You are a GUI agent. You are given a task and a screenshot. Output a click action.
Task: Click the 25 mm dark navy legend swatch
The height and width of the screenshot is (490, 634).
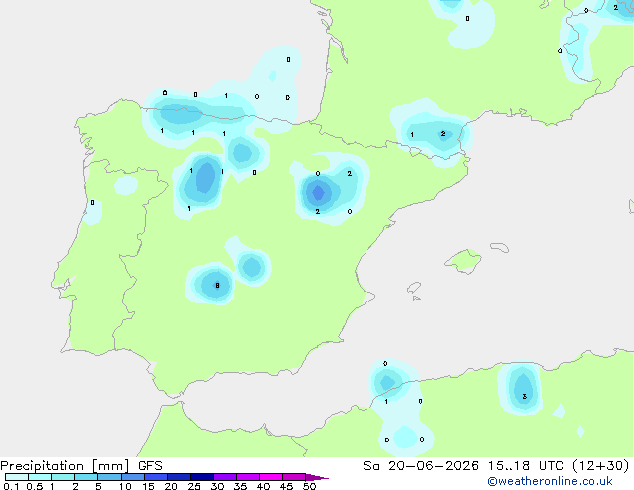tap(202, 477)
